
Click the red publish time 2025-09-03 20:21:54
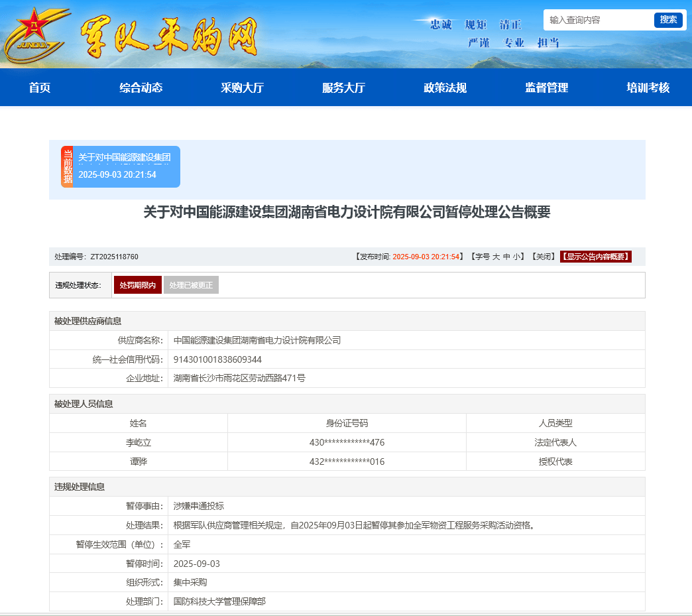pos(426,257)
